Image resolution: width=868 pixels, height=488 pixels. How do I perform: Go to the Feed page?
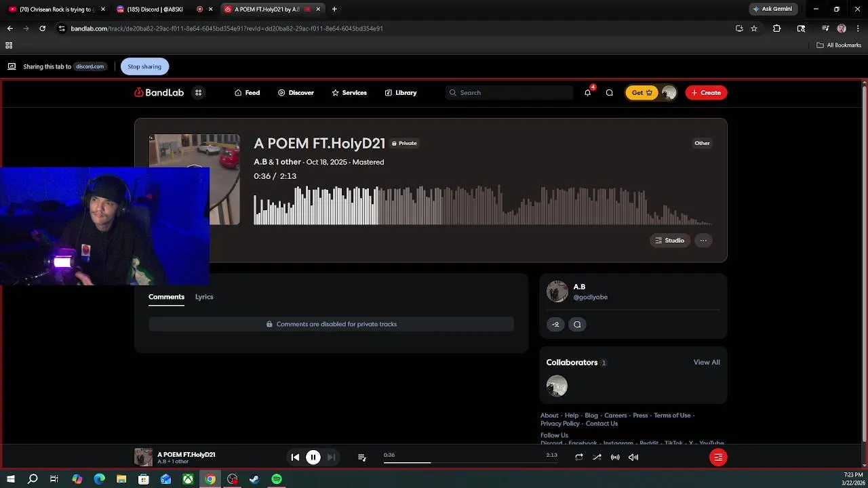click(247, 93)
